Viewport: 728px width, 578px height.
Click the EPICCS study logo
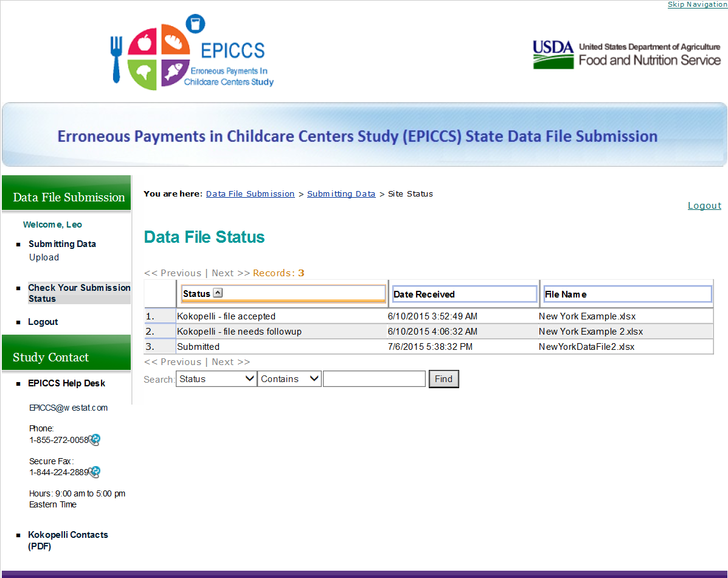tap(192, 52)
